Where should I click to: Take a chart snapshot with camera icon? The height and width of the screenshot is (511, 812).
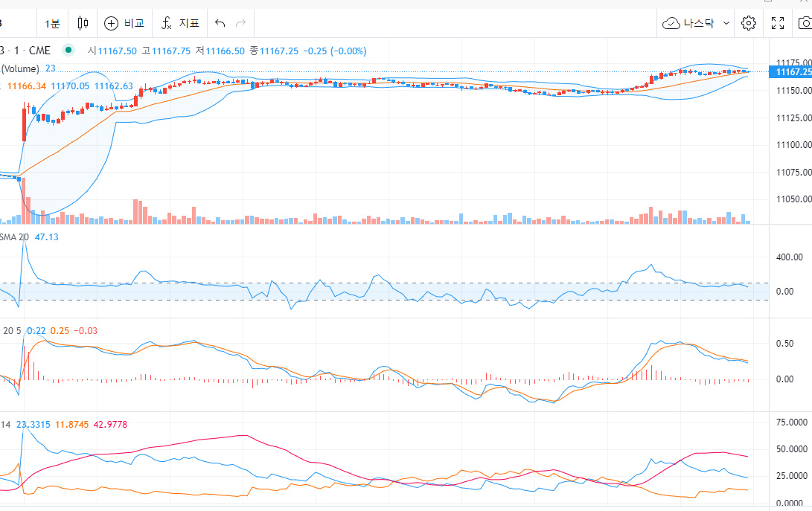pyautogui.click(x=805, y=23)
